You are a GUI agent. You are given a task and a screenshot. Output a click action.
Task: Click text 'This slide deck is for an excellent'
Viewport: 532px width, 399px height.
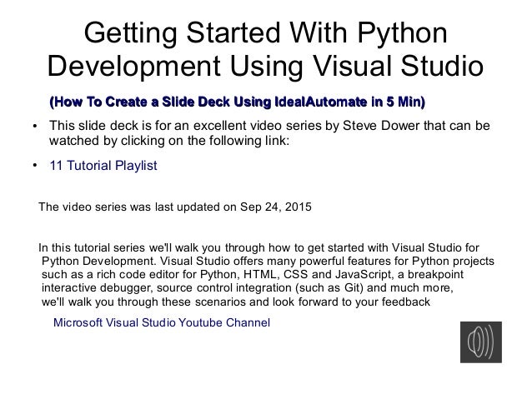click(x=148, y=126)
